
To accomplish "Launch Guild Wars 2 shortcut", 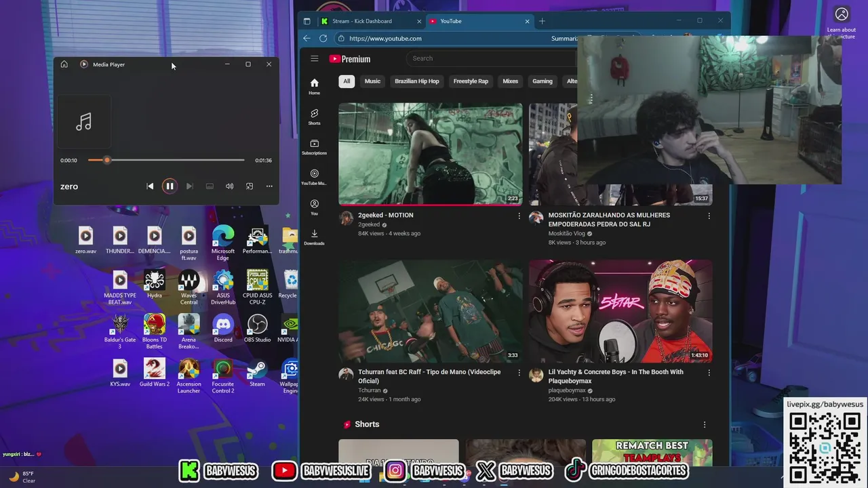I will [154, 373].
